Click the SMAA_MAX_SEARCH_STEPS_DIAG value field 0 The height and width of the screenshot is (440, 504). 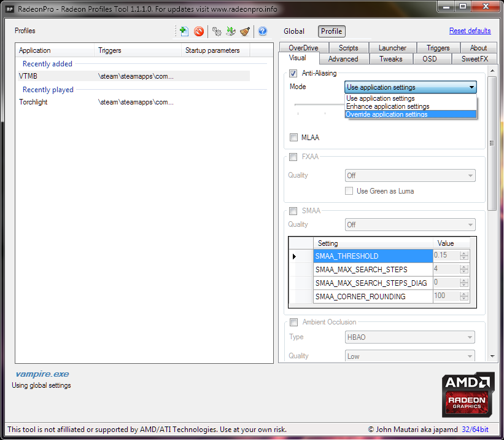coord(446,283)
